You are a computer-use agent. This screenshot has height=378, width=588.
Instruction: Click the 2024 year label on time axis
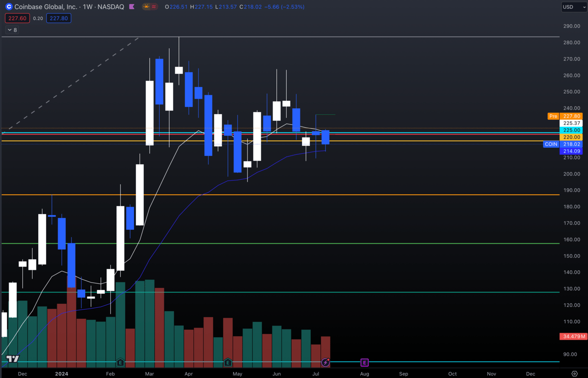click(61, 374)
